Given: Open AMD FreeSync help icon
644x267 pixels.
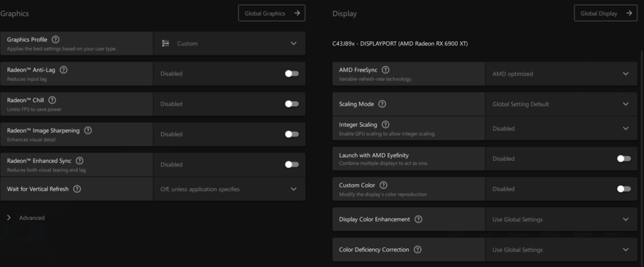Looking at the screenshot, I should (x=385, y=69).
